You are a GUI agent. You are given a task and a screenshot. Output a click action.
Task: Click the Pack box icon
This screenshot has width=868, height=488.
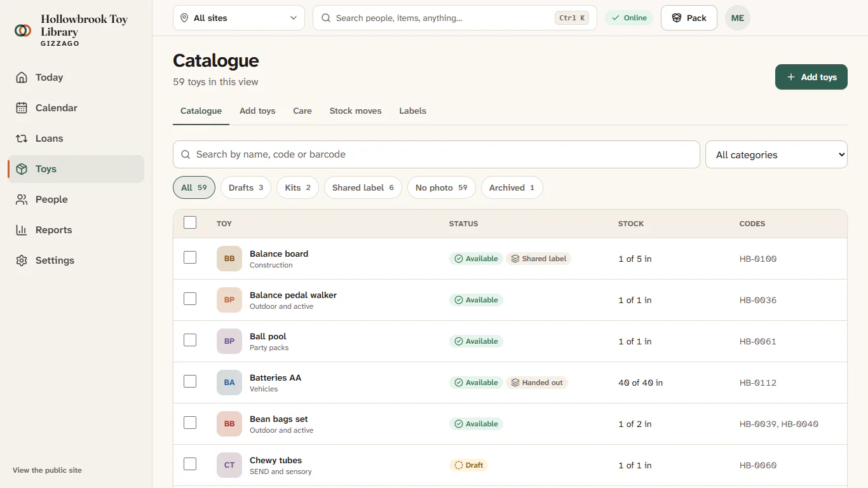pos(677,18)
